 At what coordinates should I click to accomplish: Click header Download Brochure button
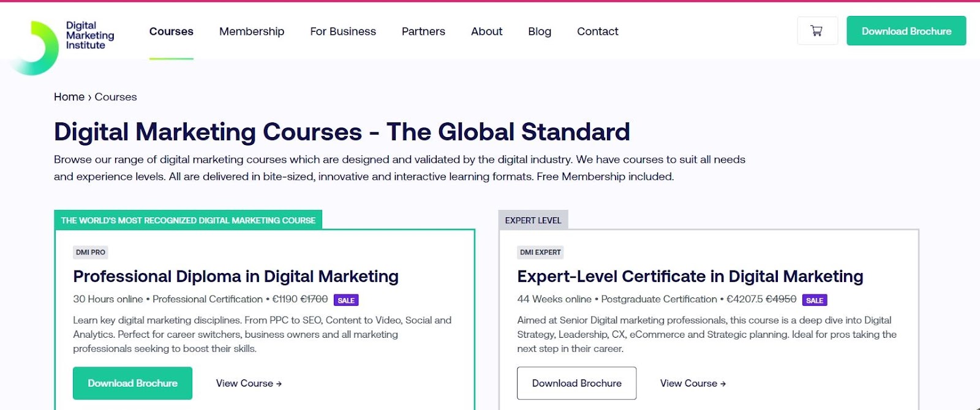click(907, 31)
